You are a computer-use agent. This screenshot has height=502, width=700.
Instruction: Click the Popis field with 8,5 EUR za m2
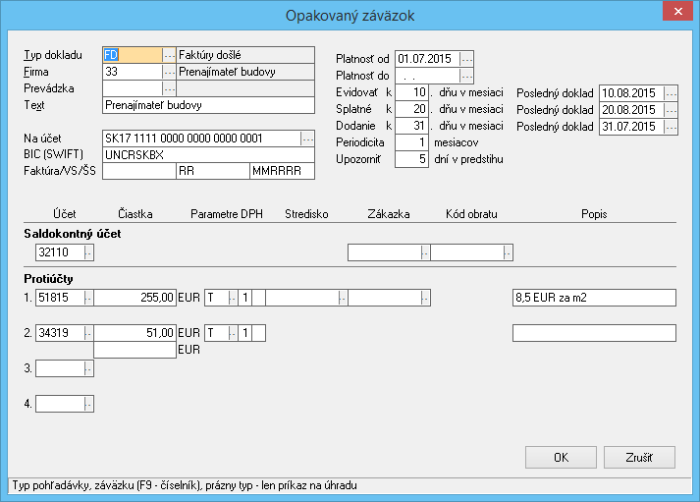586,297
